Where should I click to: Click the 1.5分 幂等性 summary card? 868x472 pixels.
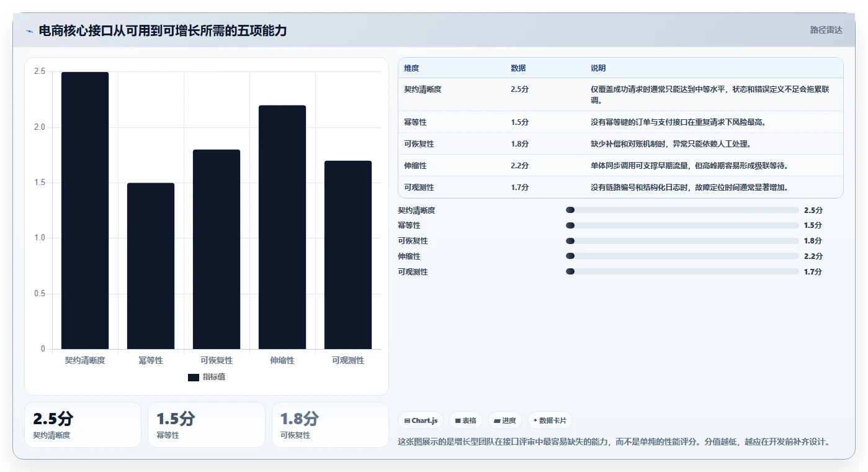tap(206, 425)
